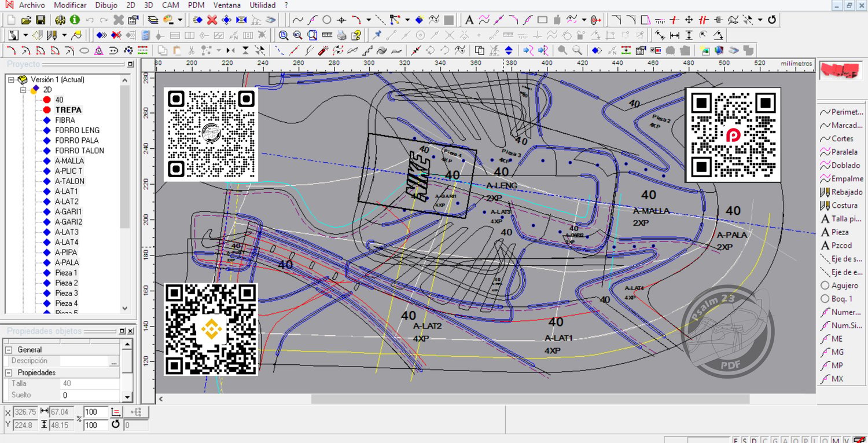Screen dimensions: 868x443
Task: Select the Perimetro line type
Action: point(841,112)
